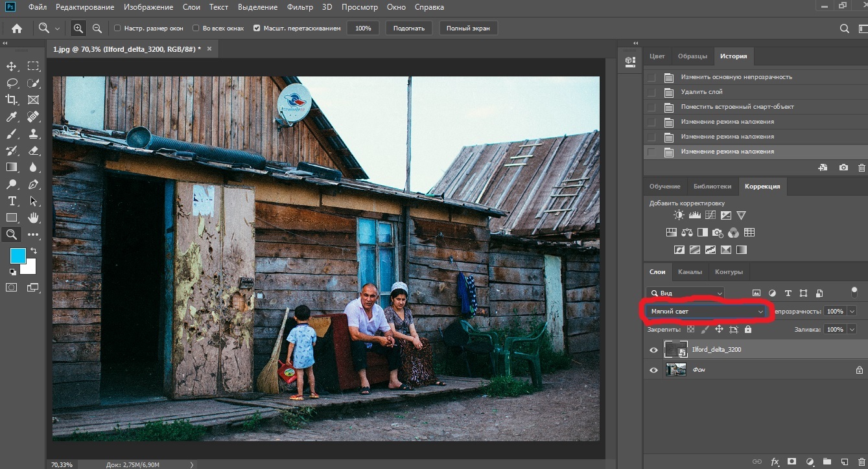Select the Lasso tool
The height and width of the screenshot is (469, 868).
(x=12, y=83)
